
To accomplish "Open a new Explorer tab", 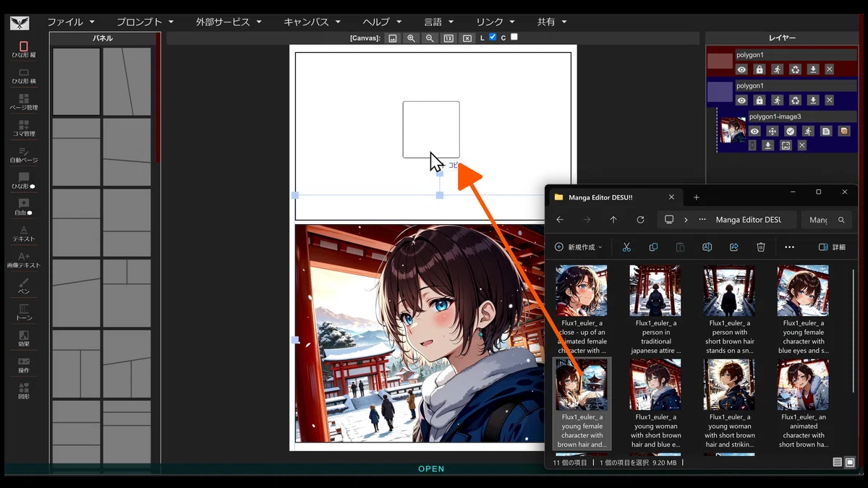I will pos(697,197).
